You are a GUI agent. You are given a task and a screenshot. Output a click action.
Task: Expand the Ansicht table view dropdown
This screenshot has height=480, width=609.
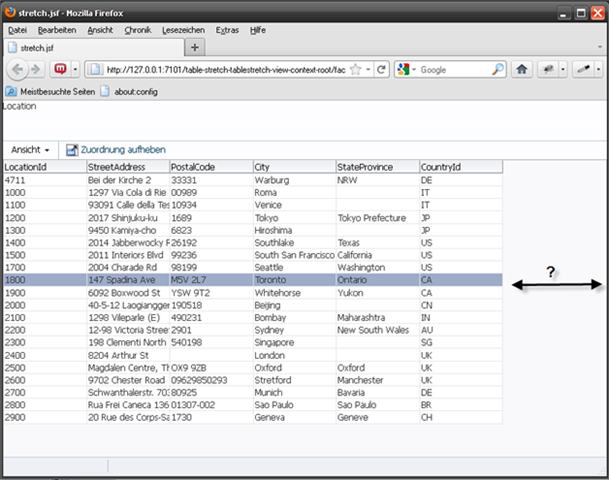[30, 150]
